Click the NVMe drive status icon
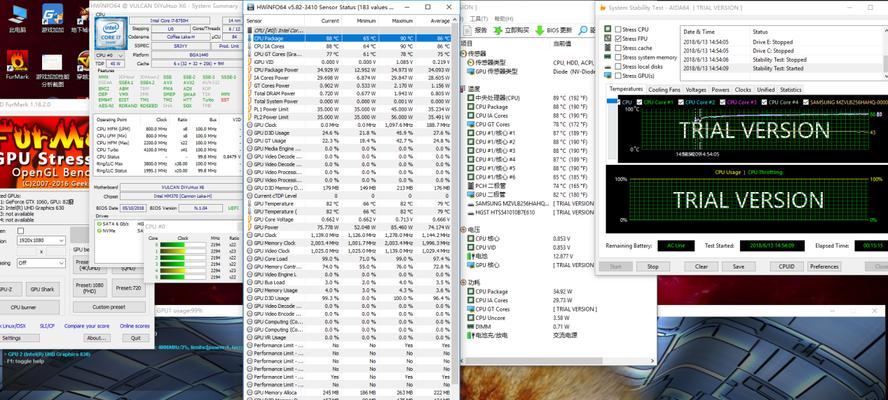The height and width of the screenshot is (400, 888). [x=99, y=231]
